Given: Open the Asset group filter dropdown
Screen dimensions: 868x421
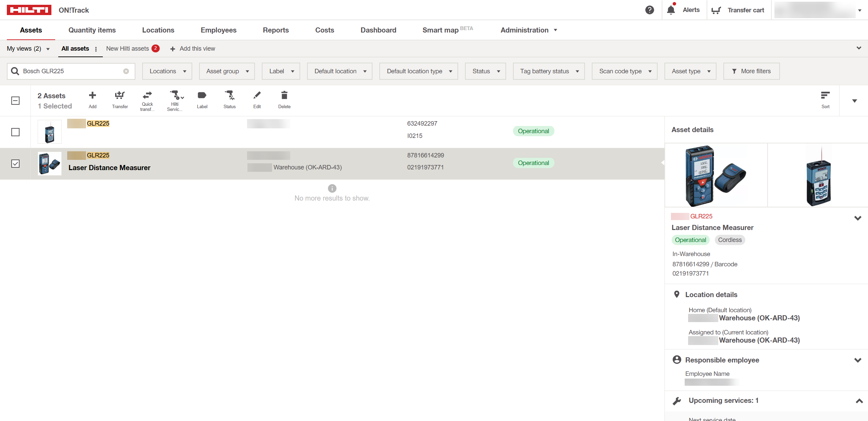Looking at the screenshot, I should point(227,71).
